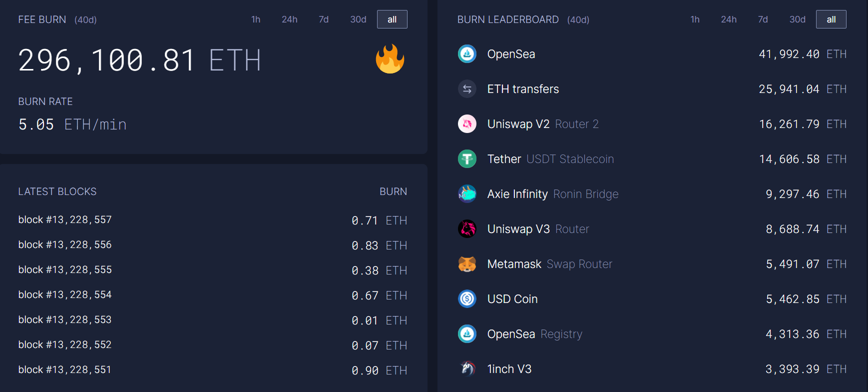Click the 5,462.85 ETH amount
The image size is (868, 392).
pos(806,299)
